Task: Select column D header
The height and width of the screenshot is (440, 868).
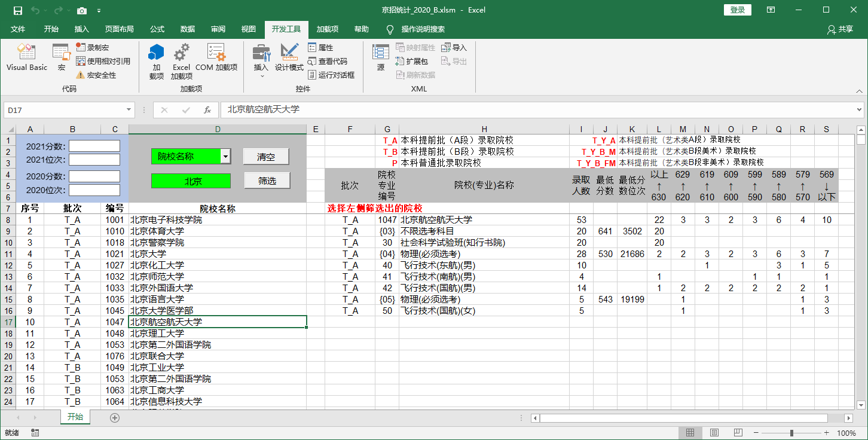Action: coord(218,129)
